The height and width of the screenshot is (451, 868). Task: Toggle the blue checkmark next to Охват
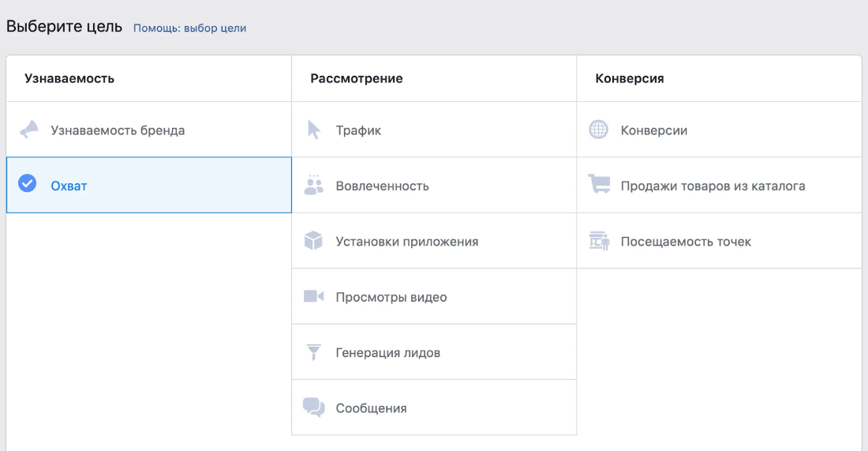tap(27, 183)
